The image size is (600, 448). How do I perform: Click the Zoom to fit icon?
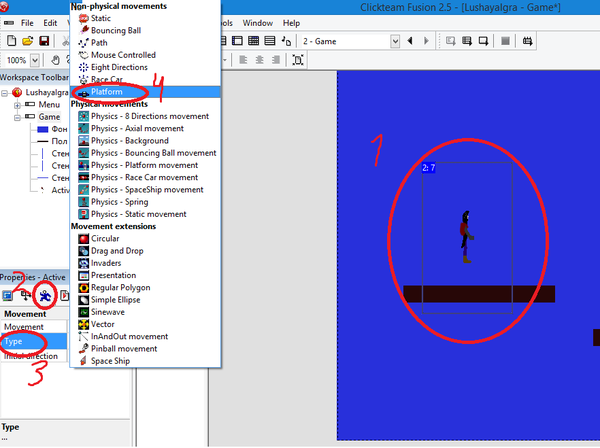click(x=298, y=60)
